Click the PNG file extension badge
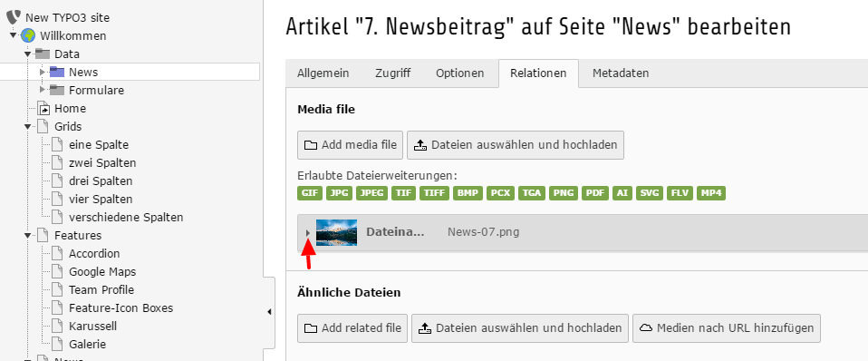This screenshot has height=361, width=868. (564, 193)
